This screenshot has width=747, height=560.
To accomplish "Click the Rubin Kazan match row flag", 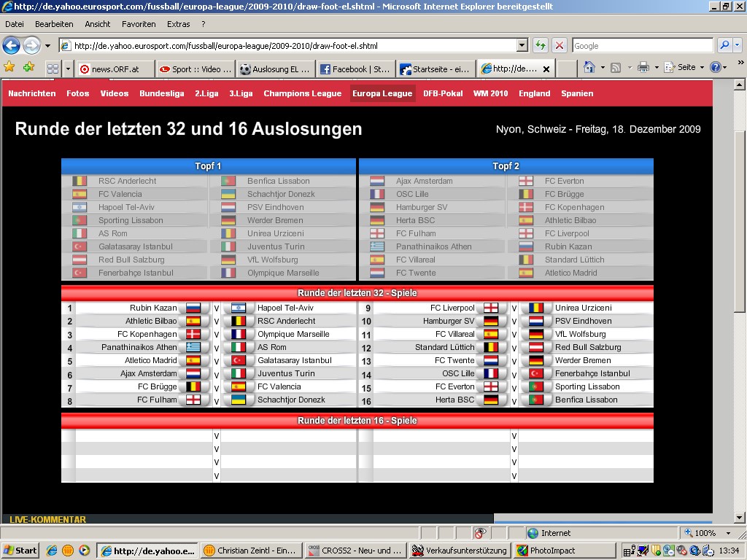I will [193, 308].
